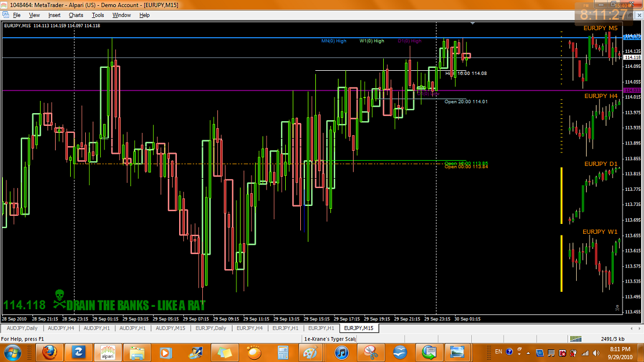The width and height of the screenshot is (644, 362).
Task: Switch to the EURJPY,Daily chart tab
Action: pyautogui.click(x=210, y=328)
